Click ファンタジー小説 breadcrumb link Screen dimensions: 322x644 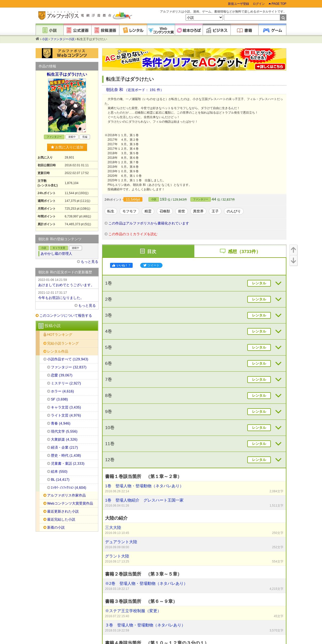62,39
